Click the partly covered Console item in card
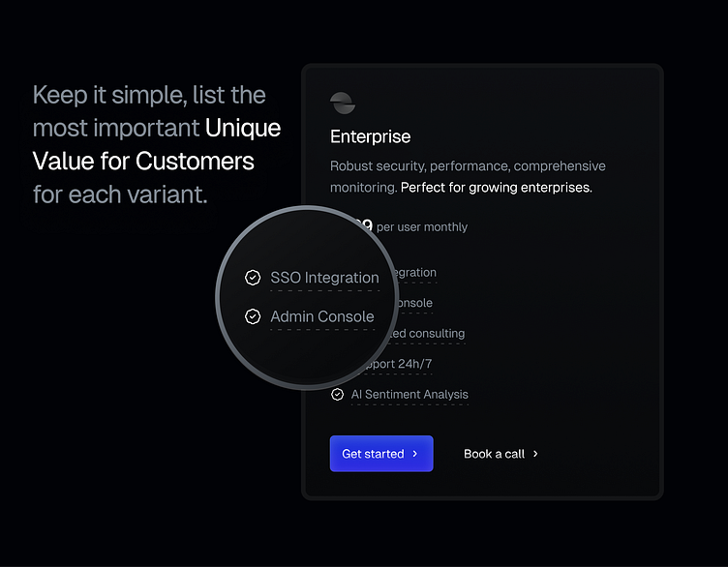The height and width of the screenshot is (567, 728). tap(414, 304)
